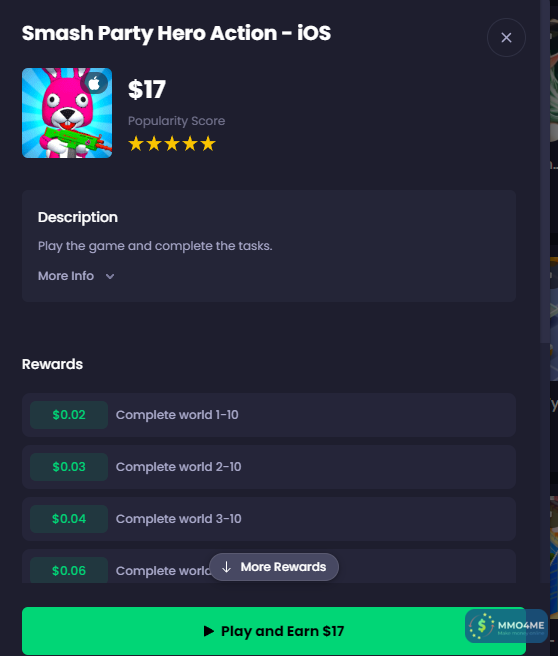
Task: Close the Smash Party Hero offer dialog
Action: click(506, 38)
